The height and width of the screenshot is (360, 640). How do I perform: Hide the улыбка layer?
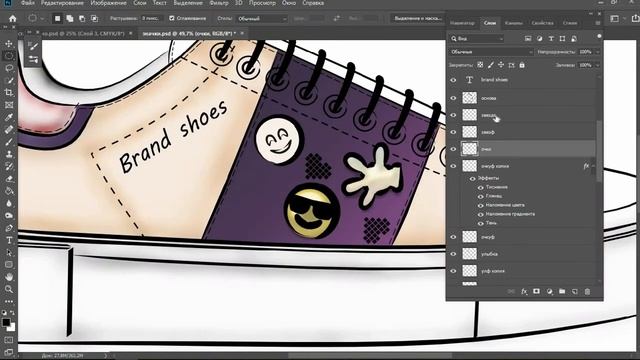(453, 254)
